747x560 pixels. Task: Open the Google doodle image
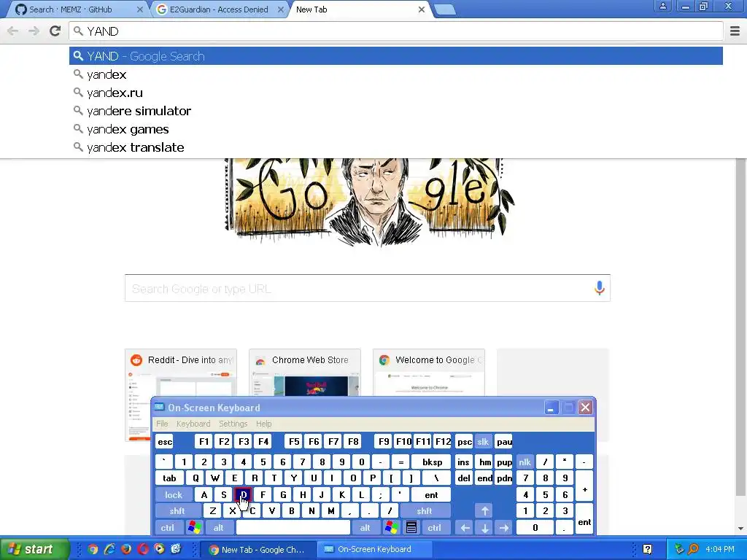click(x=369, y=203)
